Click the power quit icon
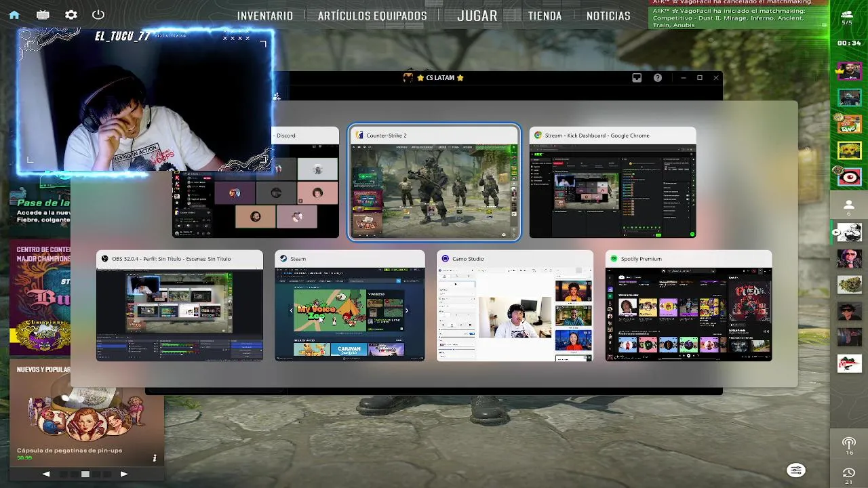 (x=98, y=14)
